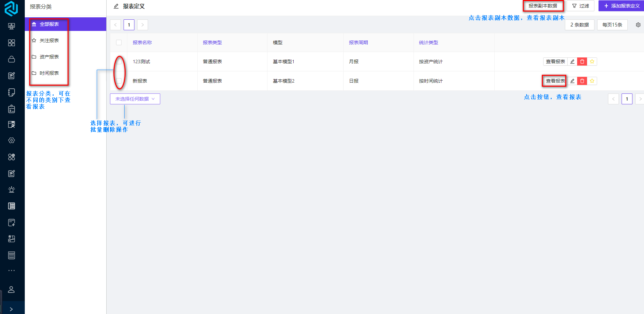This screenshot has width=644, height=314.
Task: Open the four-circles sidebar icon
Action: coord(12,157)
